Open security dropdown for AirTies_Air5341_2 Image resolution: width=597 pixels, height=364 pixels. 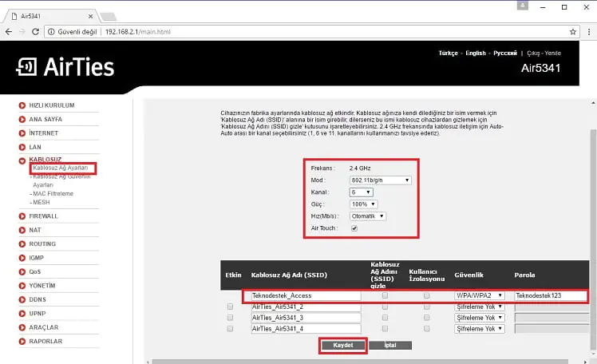point(480,307)
